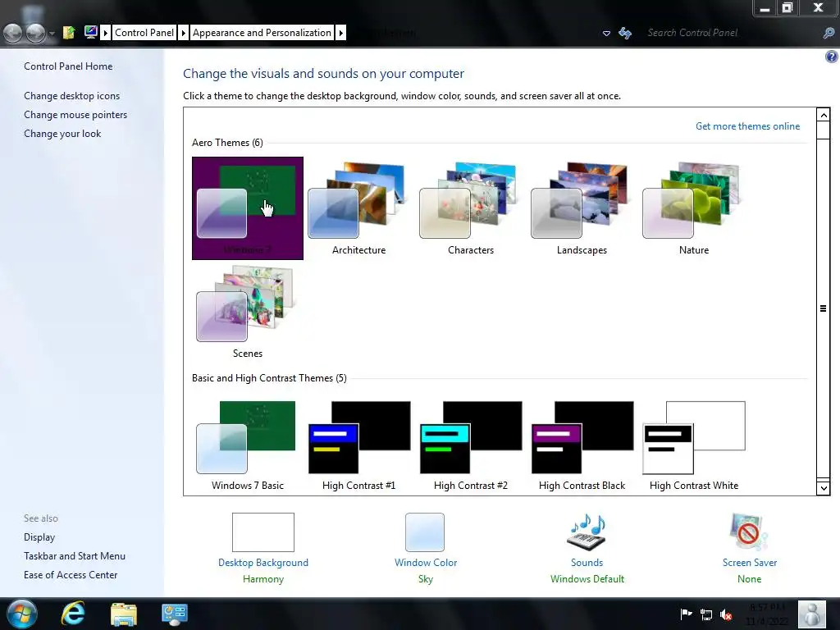Click the user tile on taskbar
The width and height of the screenshot is (840, 630).
812,614
